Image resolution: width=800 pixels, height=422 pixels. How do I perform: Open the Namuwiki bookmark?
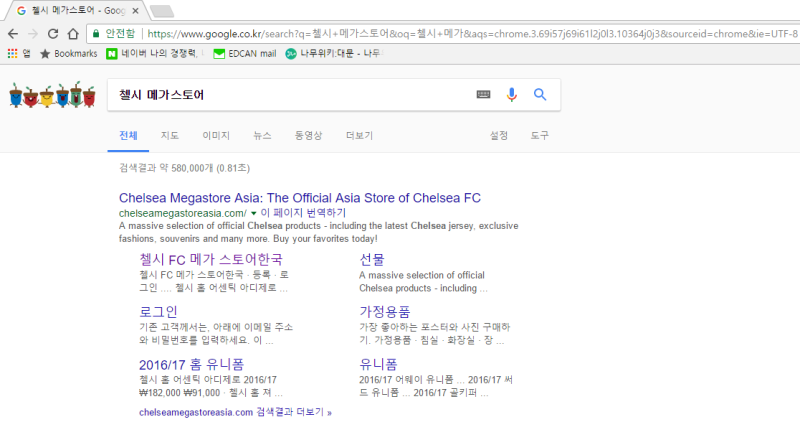[334, 53]
